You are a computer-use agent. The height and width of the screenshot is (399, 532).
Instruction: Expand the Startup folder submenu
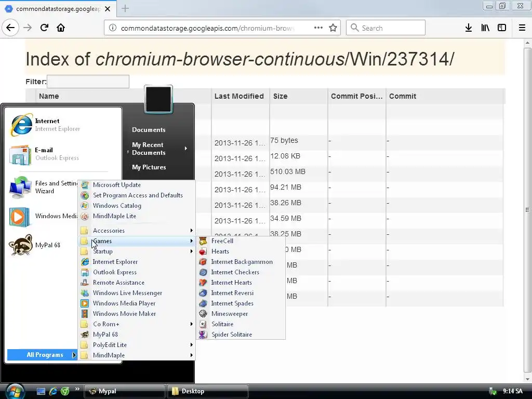click(137, 251)
